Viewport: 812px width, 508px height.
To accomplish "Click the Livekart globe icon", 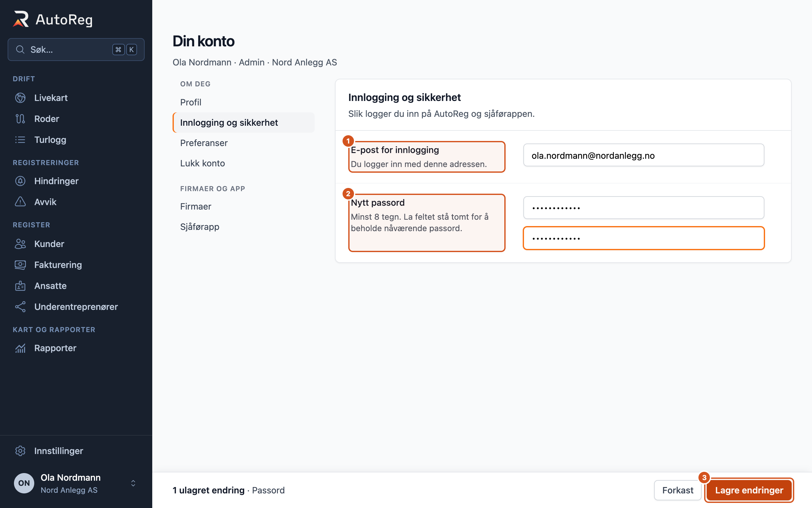I will 20,98.
